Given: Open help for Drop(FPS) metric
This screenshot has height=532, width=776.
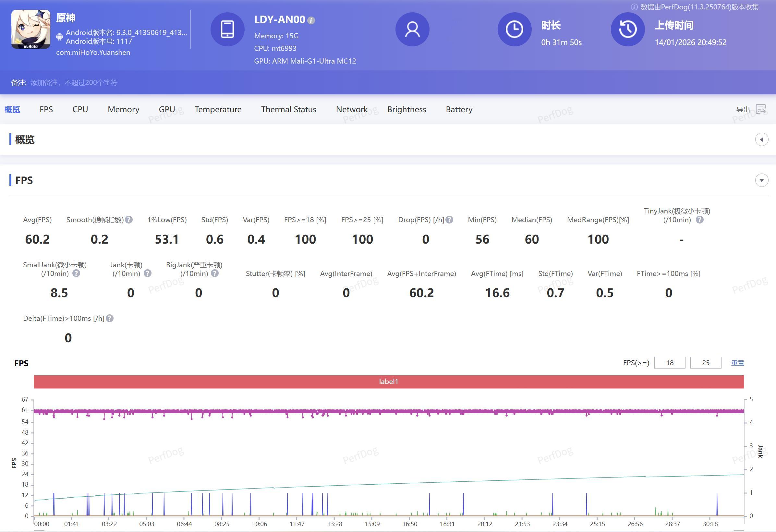Looking at the screenshot, I should click(449, 220).
